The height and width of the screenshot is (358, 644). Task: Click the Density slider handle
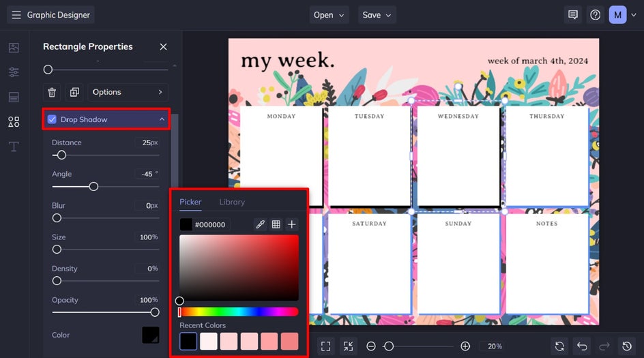coord(57,281)
